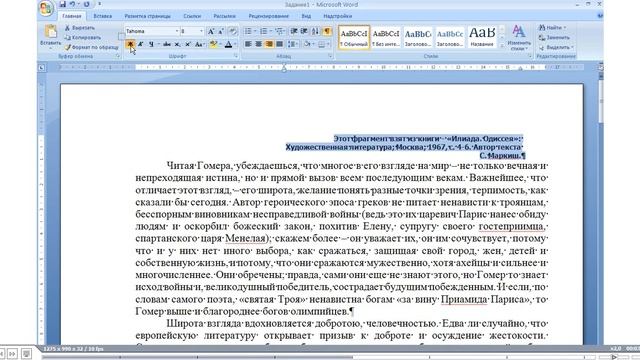
Task: Click the fast forward playback button
Action: 12,353
